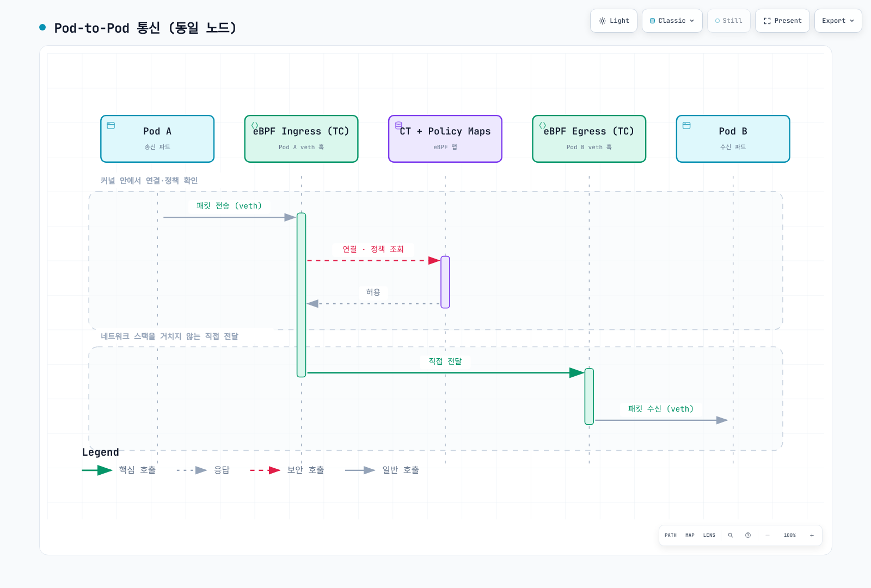Screen dimensions: 871x588
Task: Click the '패킷 전송 (veth)' message label
Action: click(x=229, y=206)
